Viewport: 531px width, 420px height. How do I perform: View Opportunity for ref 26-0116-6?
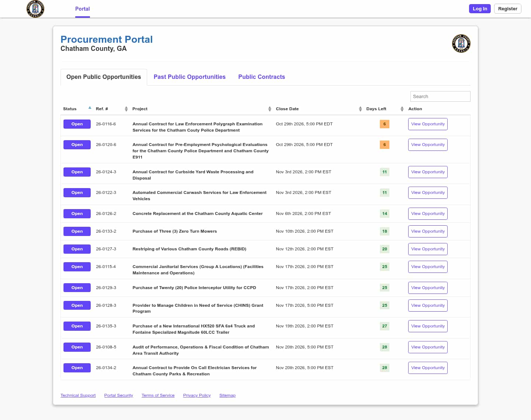428,124
